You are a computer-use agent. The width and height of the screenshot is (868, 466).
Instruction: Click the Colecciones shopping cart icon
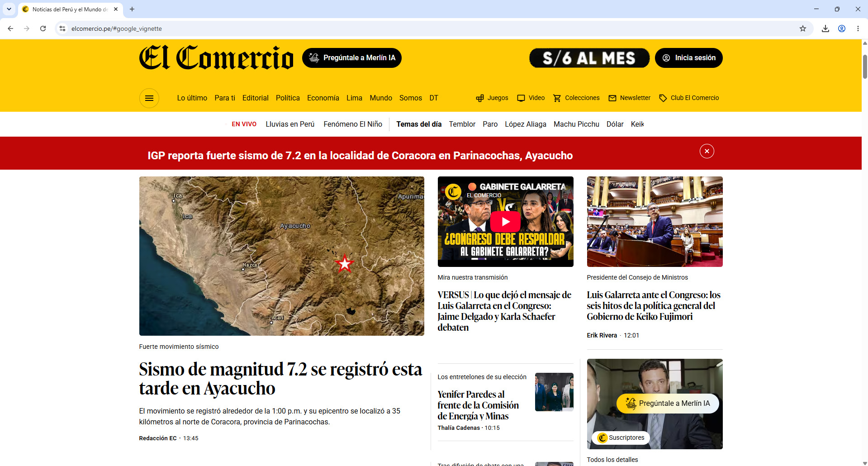557,98
